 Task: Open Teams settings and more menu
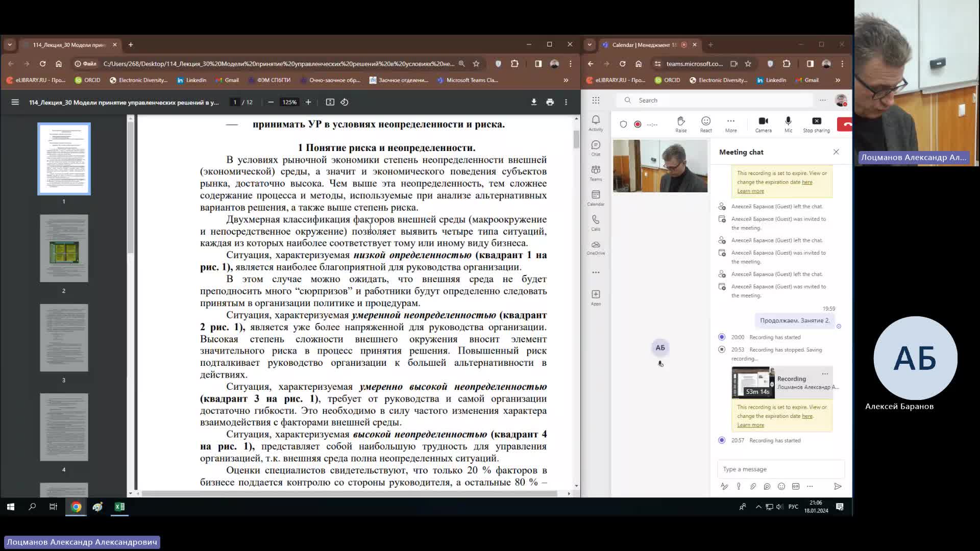click(823, 100)
